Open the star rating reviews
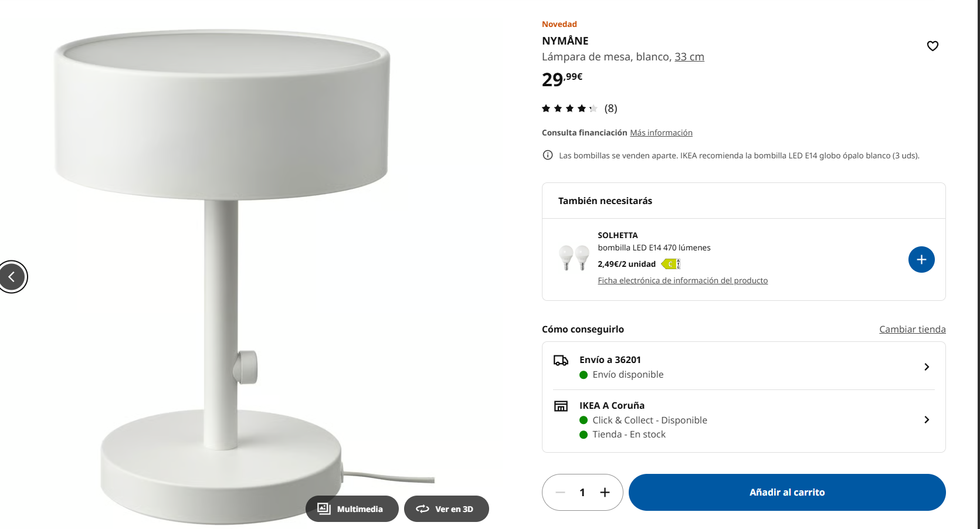The width and height of the screenshot is (980, 529). click(x=579, y=108)
